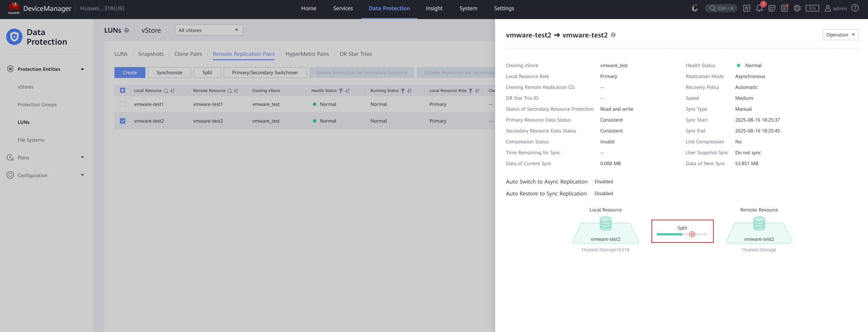Click the Configuration gear icon in sidebar
This screenshot has height=332, width=868.
click(10, 175)
